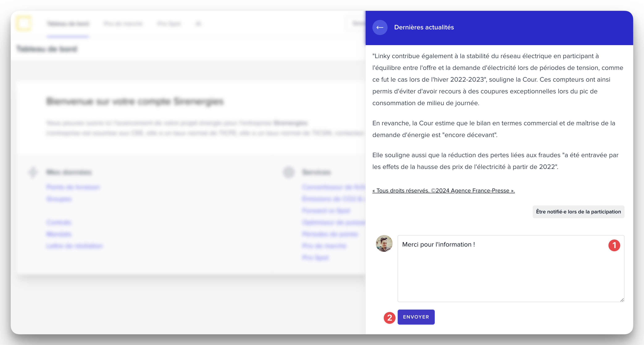
Task: Click the comment box resize handle
Action: 622,300
